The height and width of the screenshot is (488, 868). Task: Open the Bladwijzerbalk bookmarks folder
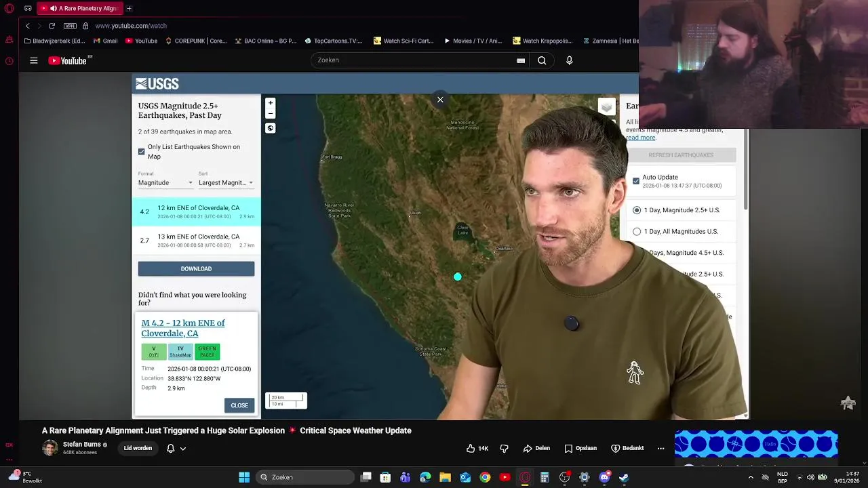54,41
